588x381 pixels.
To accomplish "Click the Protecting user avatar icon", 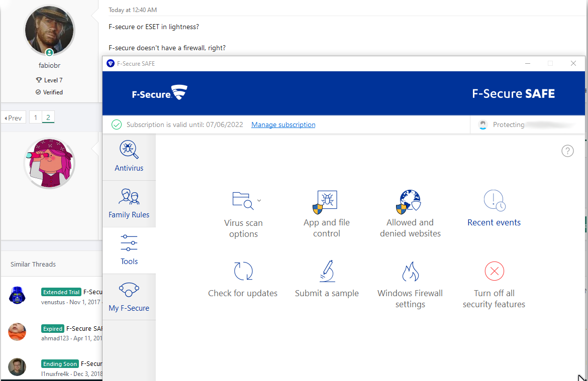I will (483, 125).
